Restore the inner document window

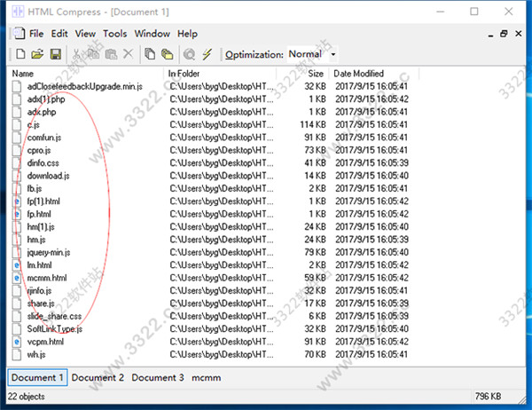pyautogui.click(x=504, y=34)
